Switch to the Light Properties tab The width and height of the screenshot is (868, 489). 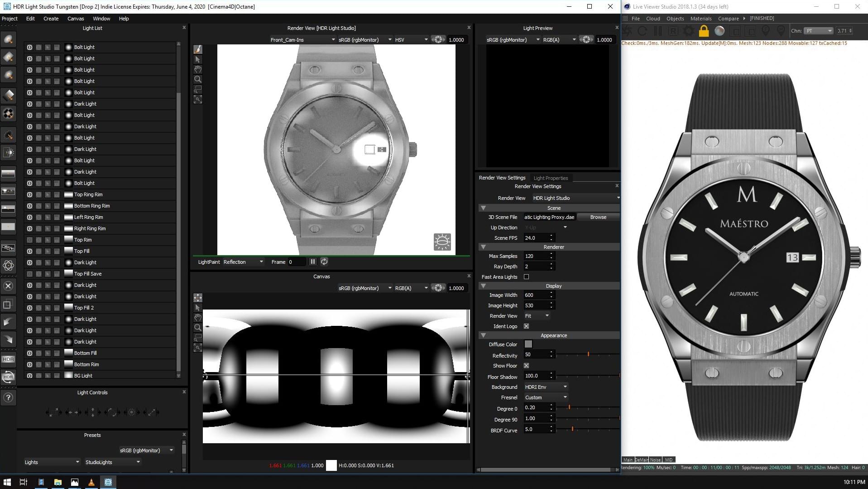(551, 178)
